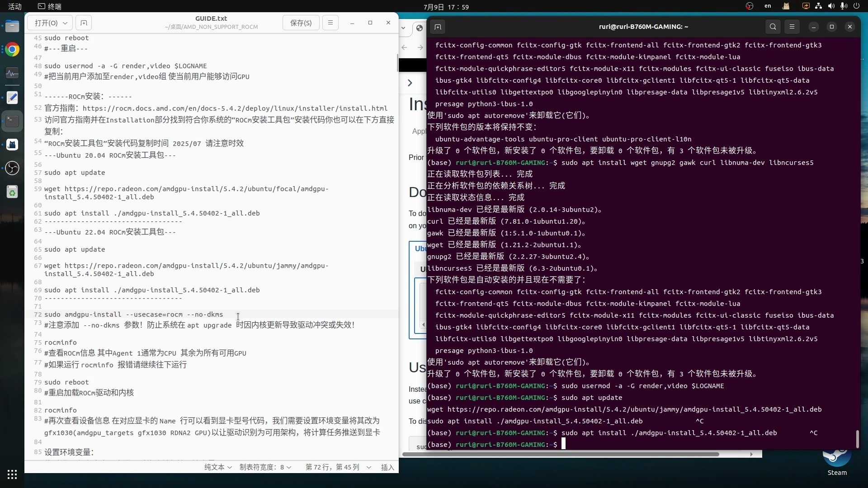Open Google Chrome from the dock
Viewport: 868px width, 488px height.
tap(12, 49)
